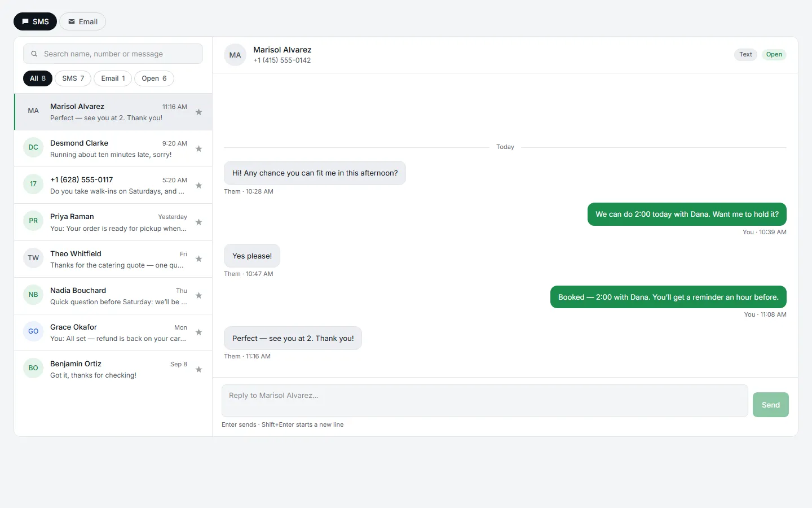Switch to the SMS channel tab
Viewport: 812px width, 508px height.
(35, 21)
